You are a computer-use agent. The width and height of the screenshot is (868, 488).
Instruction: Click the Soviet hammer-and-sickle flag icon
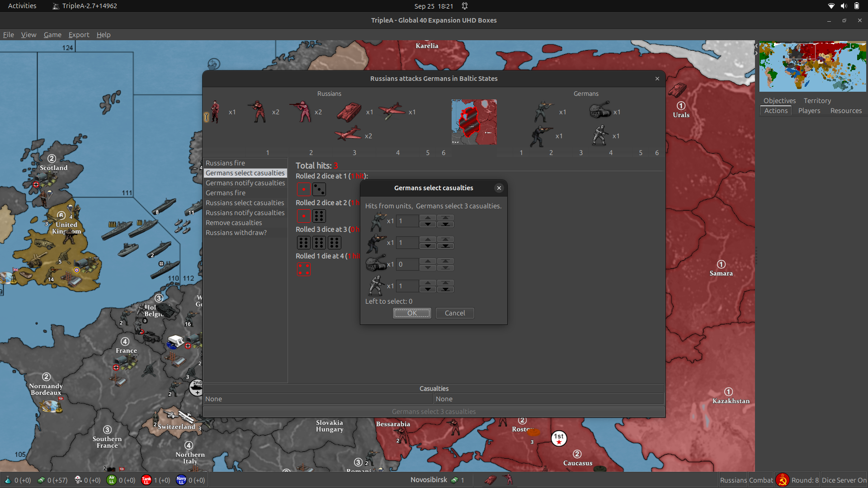[782, 480]
